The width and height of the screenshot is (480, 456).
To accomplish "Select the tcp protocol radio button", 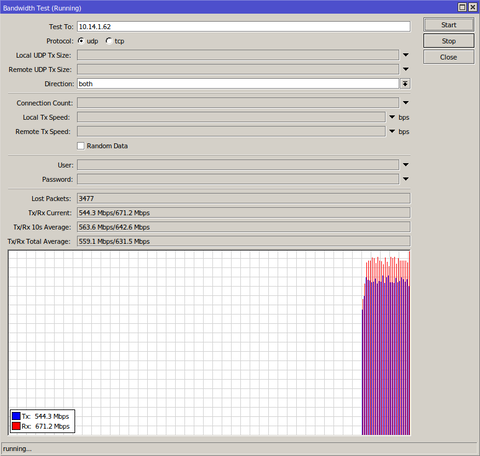I will click(x=109, y=41).
